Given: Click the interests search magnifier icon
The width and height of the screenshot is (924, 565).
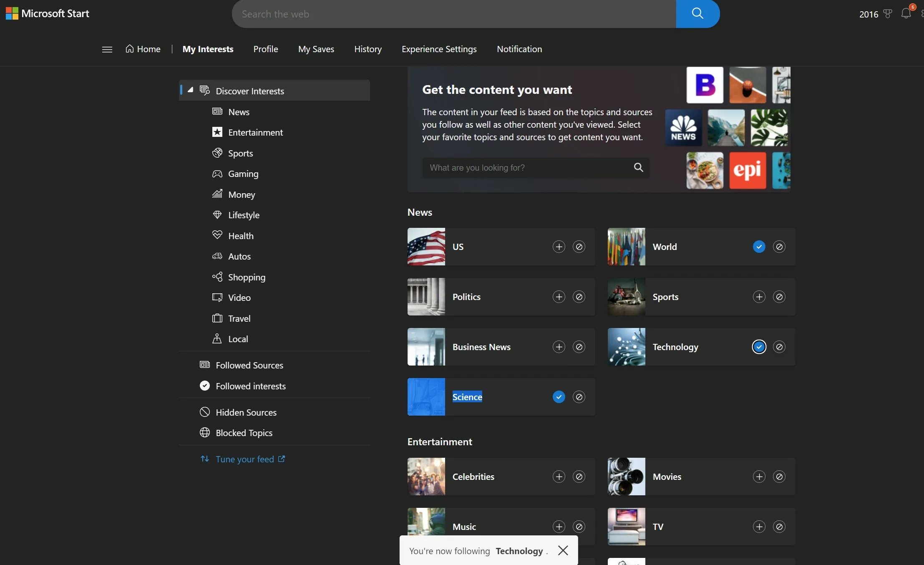Looking at the screenshot, I should (638, 167).
